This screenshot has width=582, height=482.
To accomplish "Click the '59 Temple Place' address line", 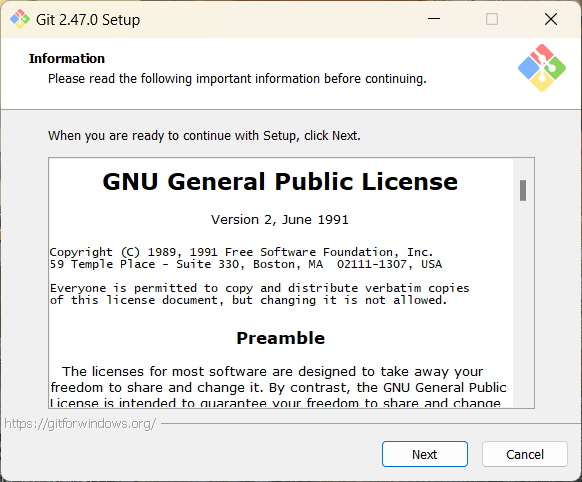I will [246, 264].
